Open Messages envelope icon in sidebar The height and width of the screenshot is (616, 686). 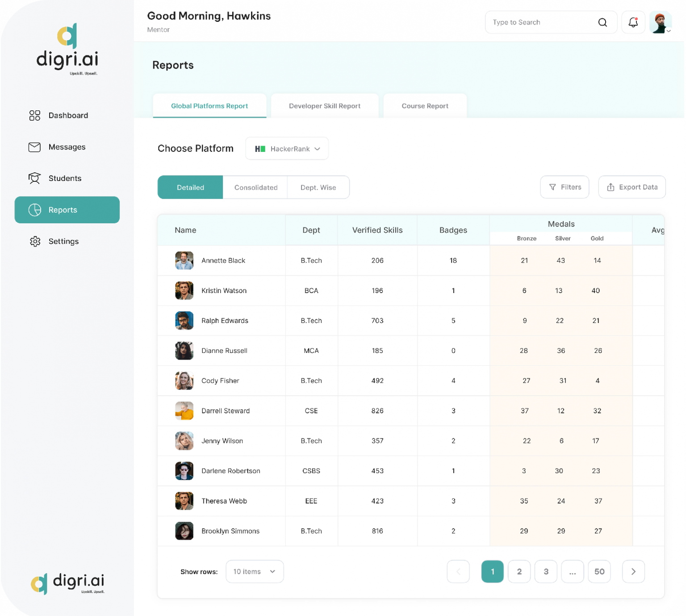(34, 147)
